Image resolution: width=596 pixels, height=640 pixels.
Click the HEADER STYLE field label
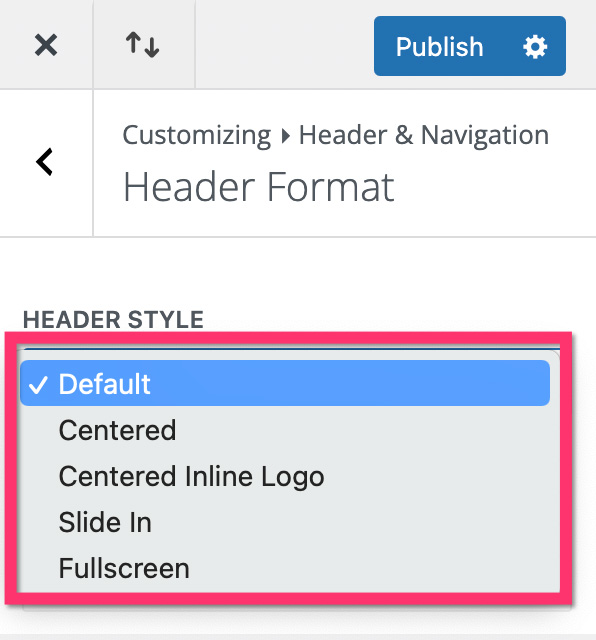coord(113,319)
